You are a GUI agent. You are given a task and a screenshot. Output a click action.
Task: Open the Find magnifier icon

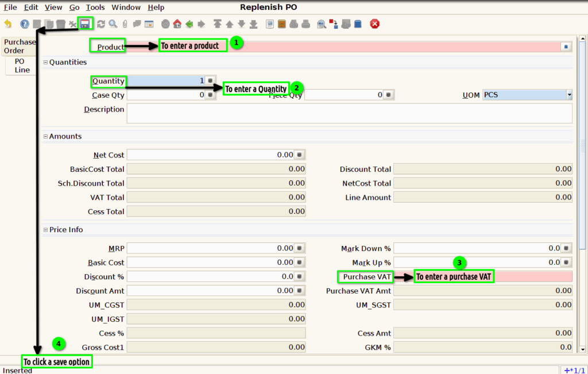[113, 24]
